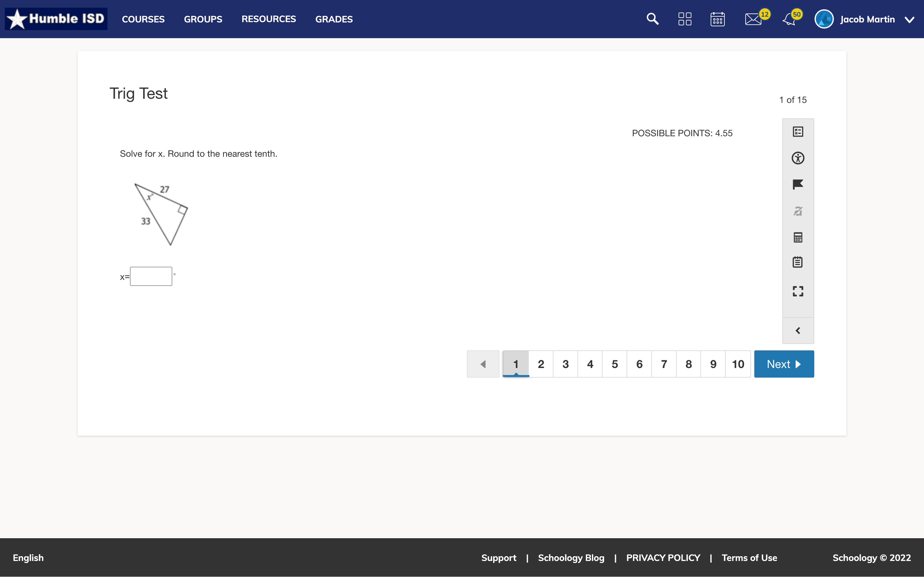
Task: Open the COURSES menu
Action: (x=143, y=19)
